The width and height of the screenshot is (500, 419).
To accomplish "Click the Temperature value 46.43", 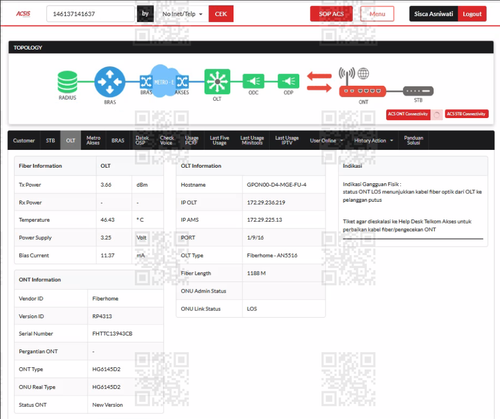I will click(x=107, y=220).
